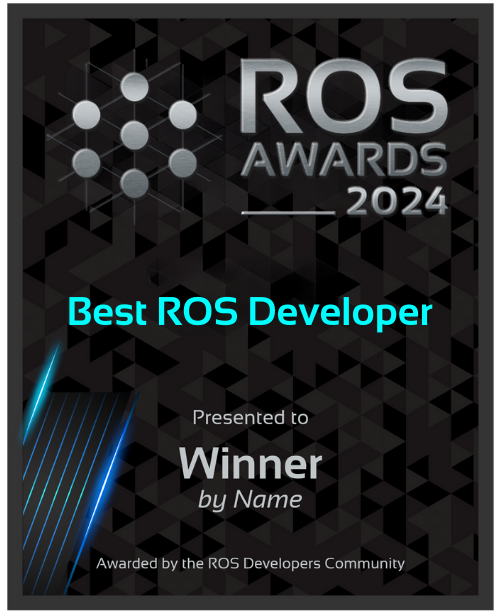Click the silver underline beside 2024
This screenshot has height=616, width=497.
coord(288,213)
